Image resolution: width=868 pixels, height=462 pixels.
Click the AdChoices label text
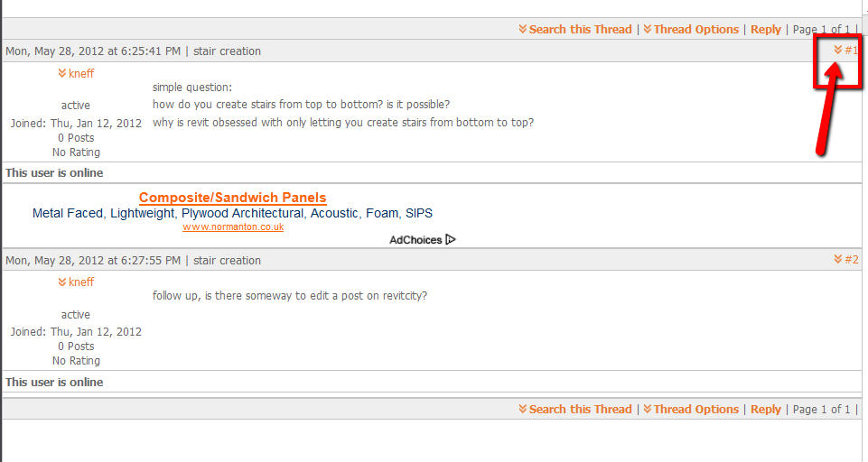pyautogui.click(x=415, y=240)
